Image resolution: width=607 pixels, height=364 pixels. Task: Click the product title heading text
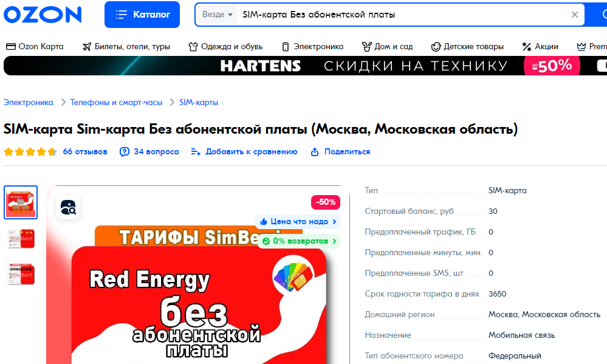coord(261,129)
